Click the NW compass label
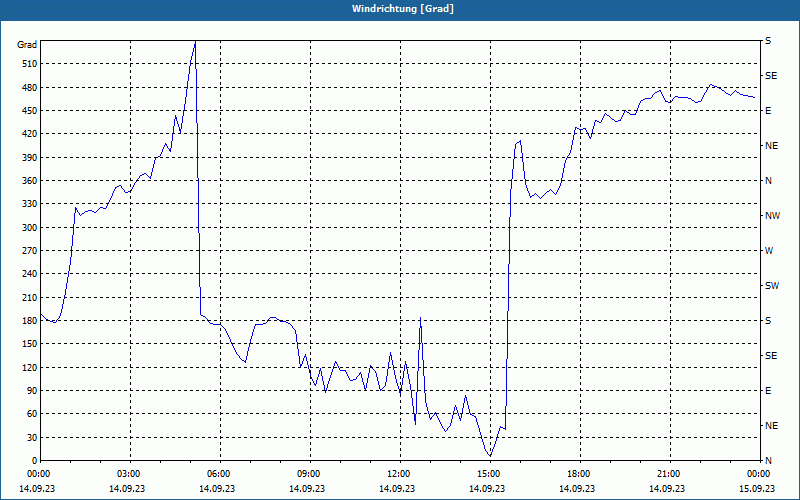This screenshot has height=500, width=800. pyautogui.click(x=772, y=216)
